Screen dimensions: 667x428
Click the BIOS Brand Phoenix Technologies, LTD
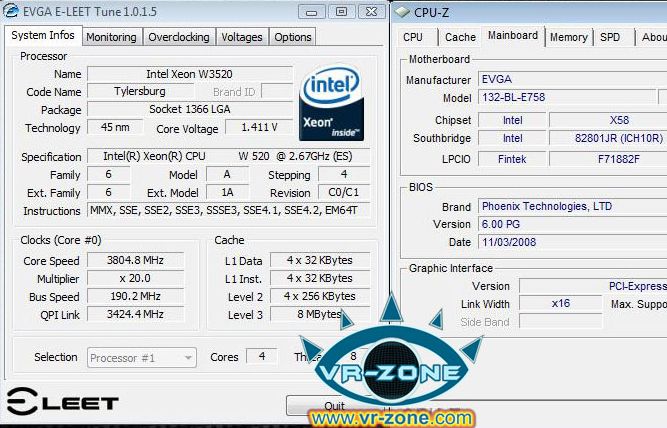[573, 206]
